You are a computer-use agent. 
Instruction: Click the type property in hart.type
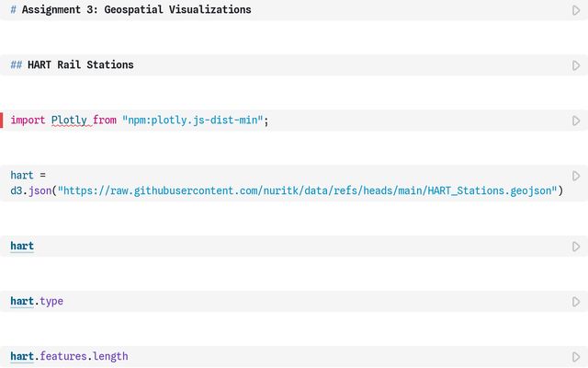click(x=51, y=301)
